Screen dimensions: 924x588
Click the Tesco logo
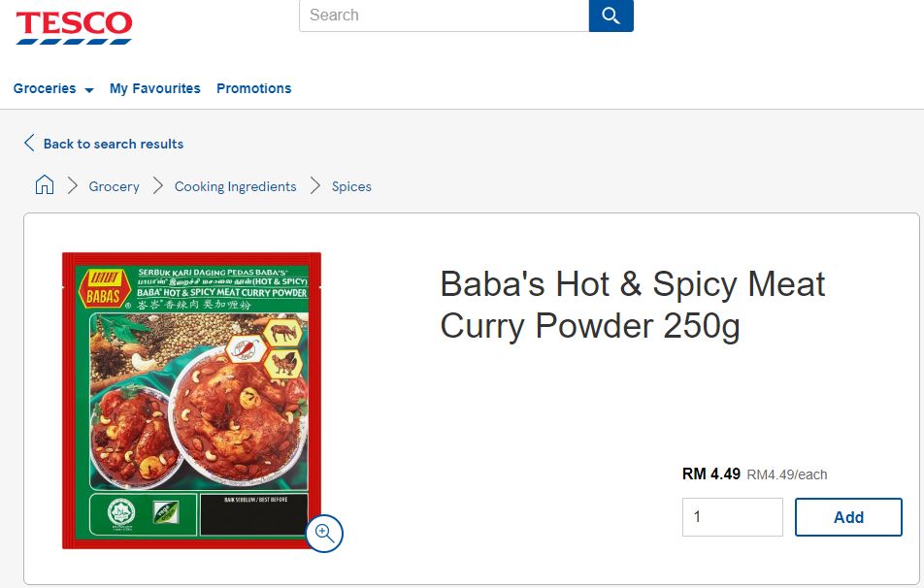click(74, 26)
